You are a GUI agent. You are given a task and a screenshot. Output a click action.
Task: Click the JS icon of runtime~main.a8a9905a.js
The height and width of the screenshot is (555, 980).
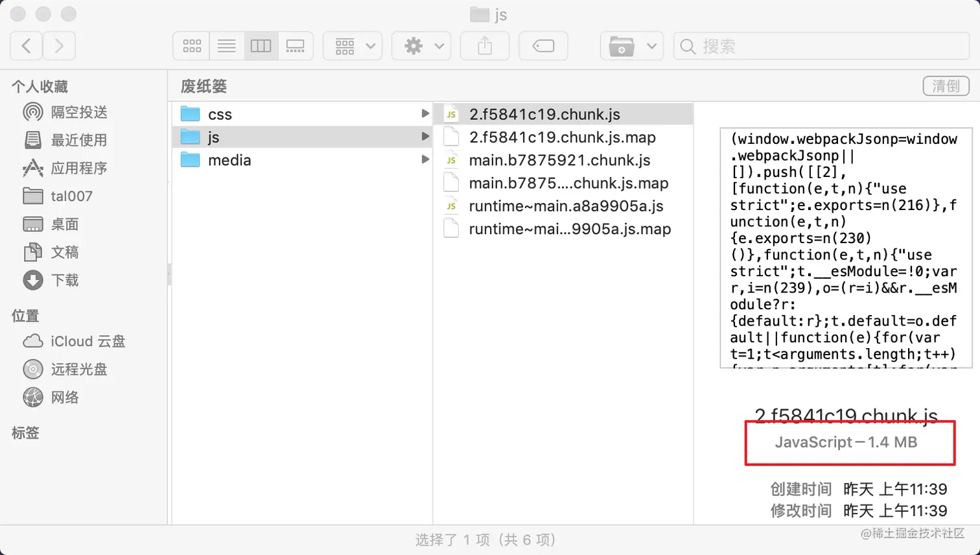451,206
